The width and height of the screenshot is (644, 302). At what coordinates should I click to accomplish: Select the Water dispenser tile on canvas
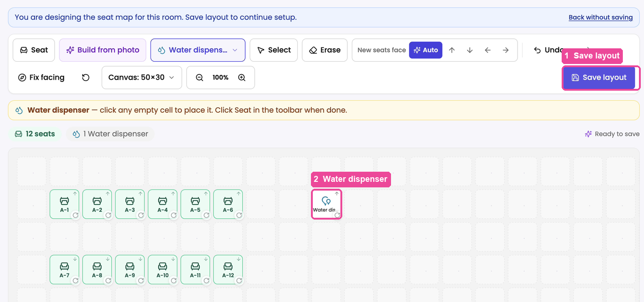click(x=327, y=204)
